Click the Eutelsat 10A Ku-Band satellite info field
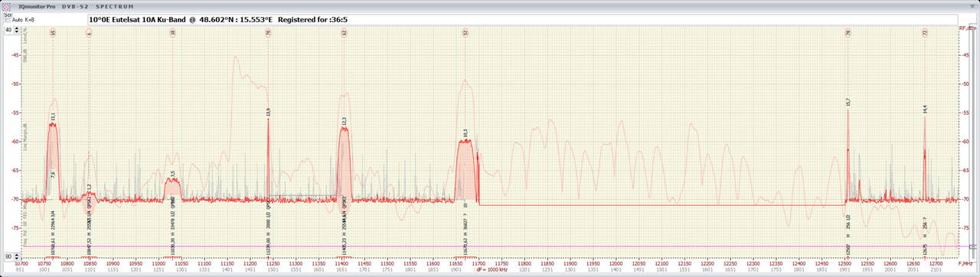This screenshot has width=980, height=277. [523, 20]
